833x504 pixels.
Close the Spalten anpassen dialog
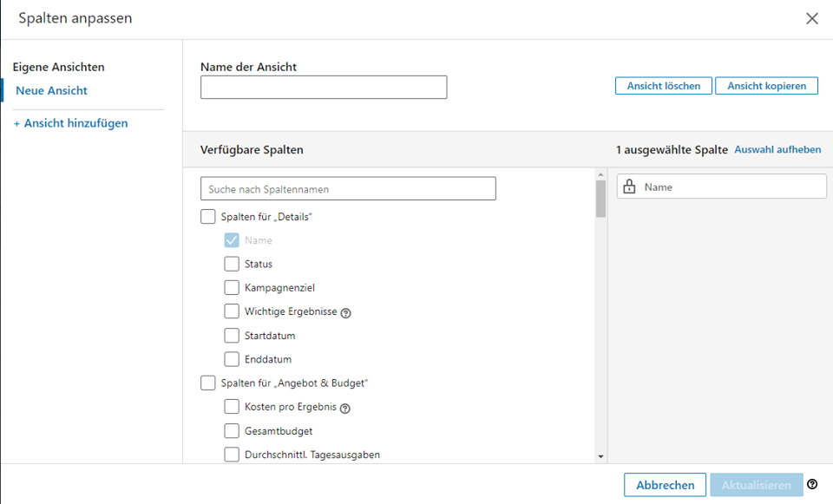coord(812,18)
